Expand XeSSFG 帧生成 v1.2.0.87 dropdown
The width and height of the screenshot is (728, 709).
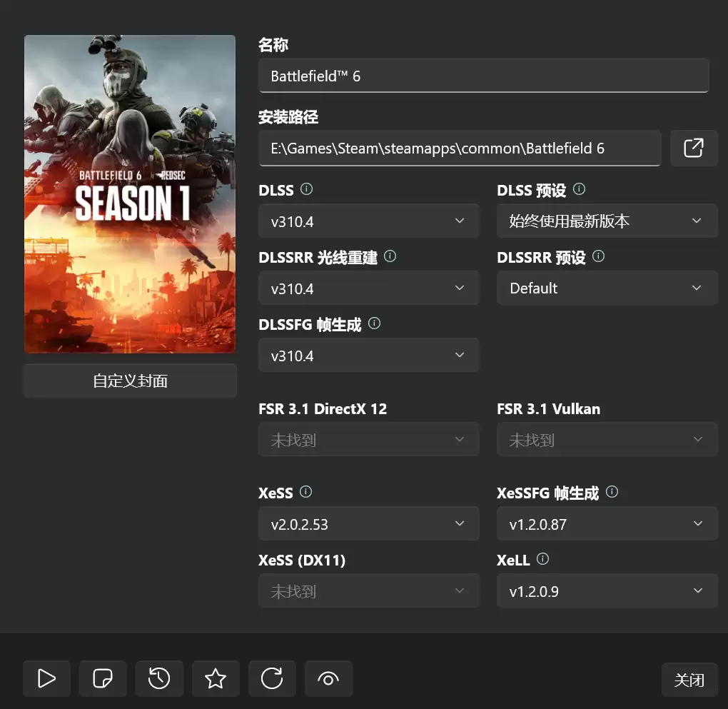click(607, 524)
